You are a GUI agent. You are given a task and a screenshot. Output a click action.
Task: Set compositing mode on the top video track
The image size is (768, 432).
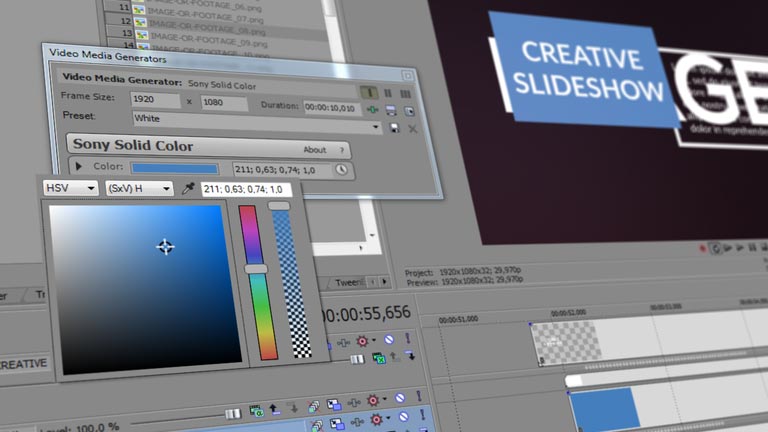pos(379,358)
